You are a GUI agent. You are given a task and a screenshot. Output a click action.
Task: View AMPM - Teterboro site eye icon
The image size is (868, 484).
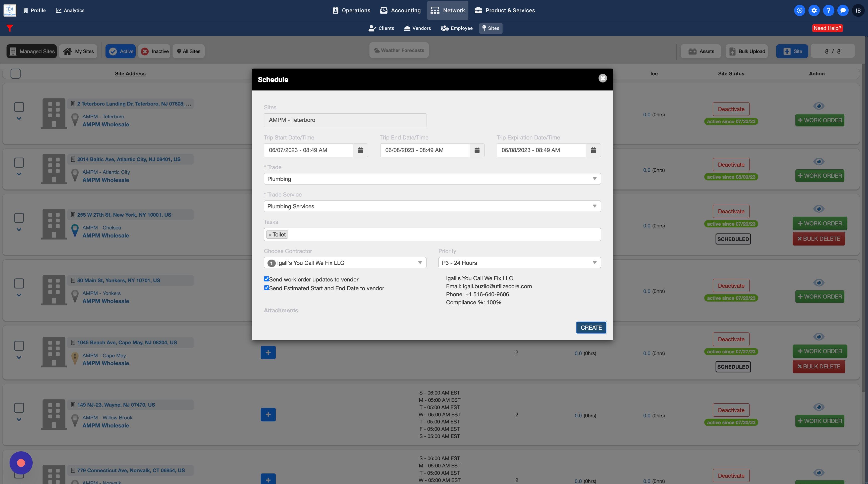pos(819,106)
